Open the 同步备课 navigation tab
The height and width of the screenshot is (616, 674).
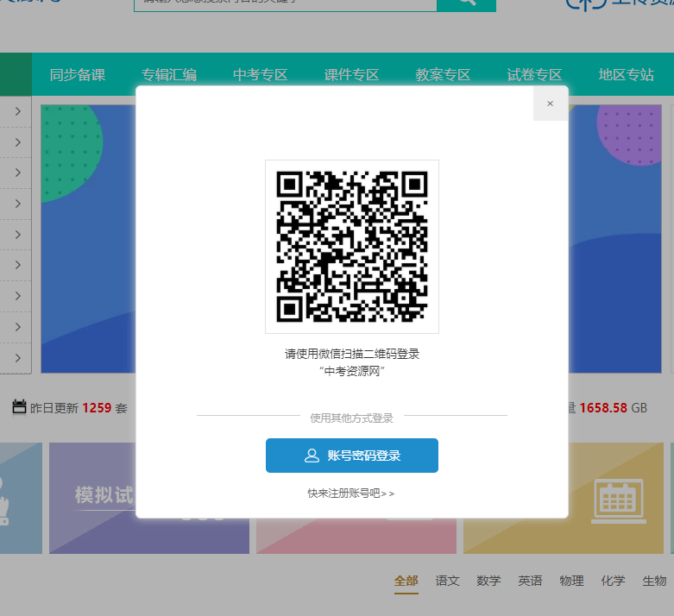coord(78,75)
